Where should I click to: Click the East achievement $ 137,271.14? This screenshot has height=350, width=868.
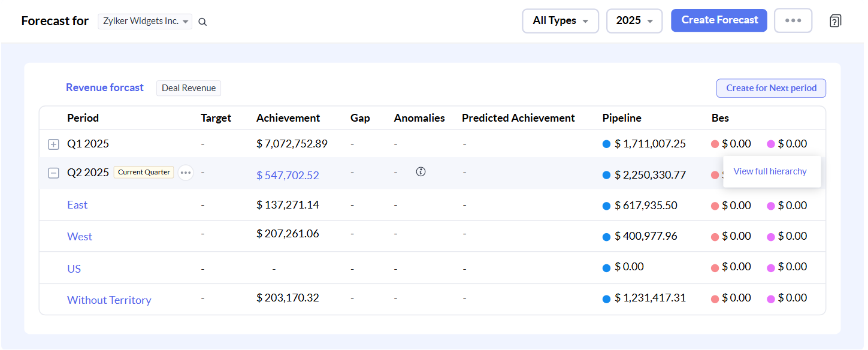click(x=288, y=205)
